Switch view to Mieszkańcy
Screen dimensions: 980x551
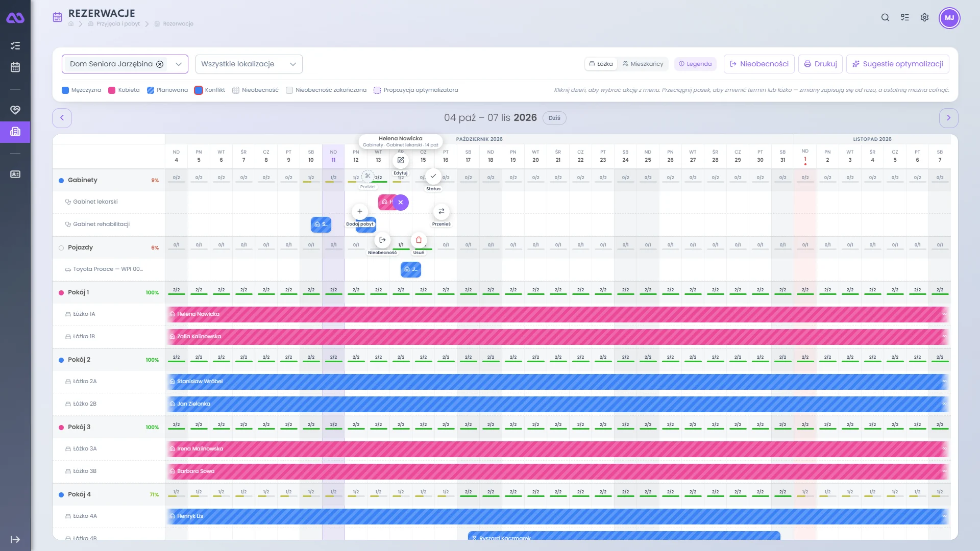pos(643,64)
